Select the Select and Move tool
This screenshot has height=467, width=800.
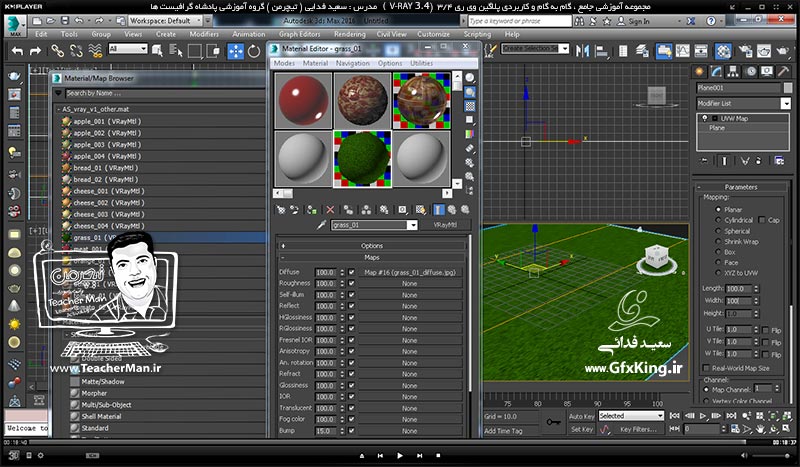[x=236, y=51]
